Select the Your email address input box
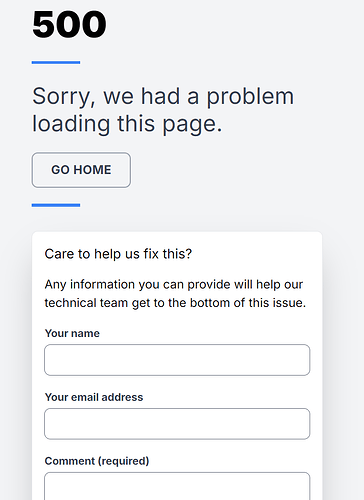364x500 pixels. pos(177,424)
